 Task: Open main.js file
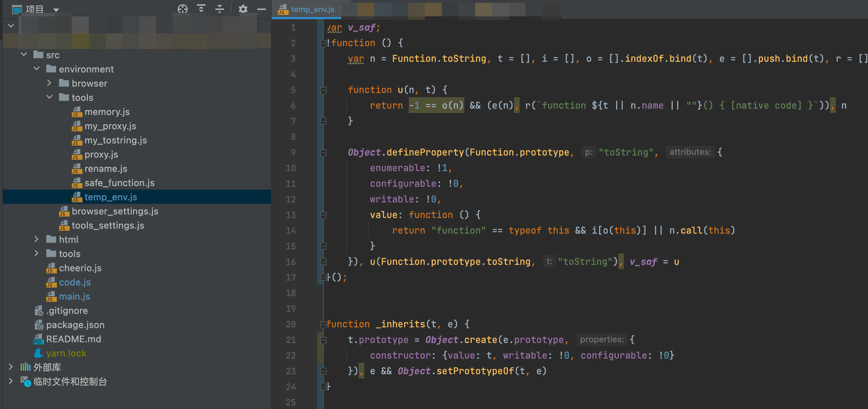point(75,296)
